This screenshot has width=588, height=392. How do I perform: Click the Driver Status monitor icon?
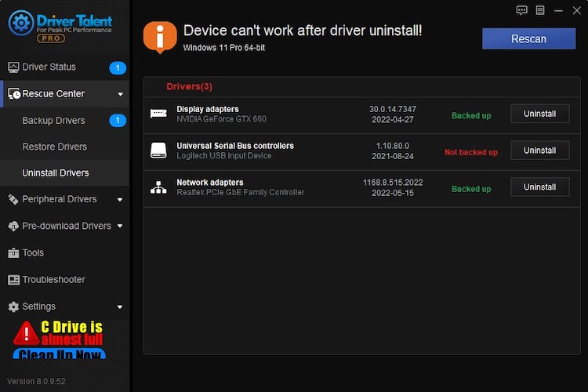click(x=13, y=67)
